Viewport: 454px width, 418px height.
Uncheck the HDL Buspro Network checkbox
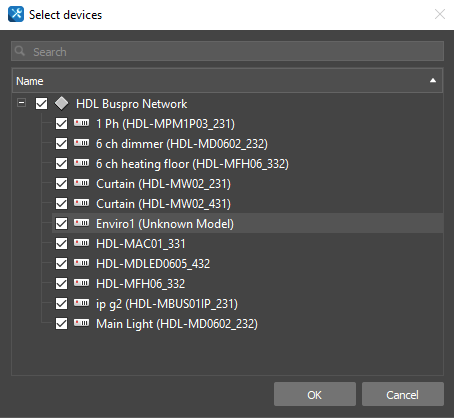(x=41, y=104)
